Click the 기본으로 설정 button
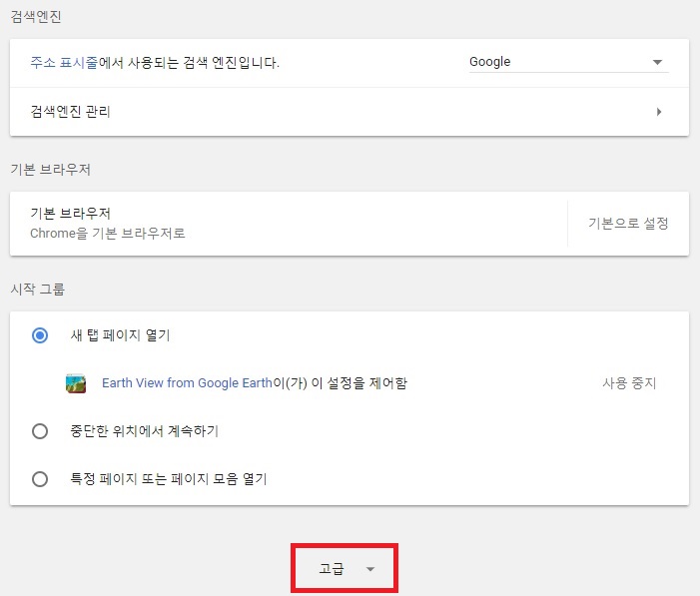 coord(628,224)
